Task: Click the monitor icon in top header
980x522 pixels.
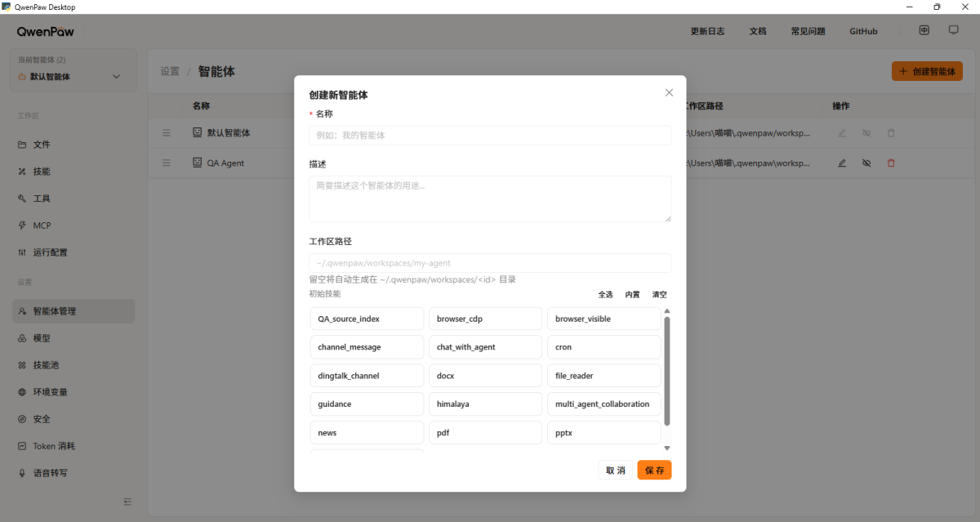Action: coord(953,30)
